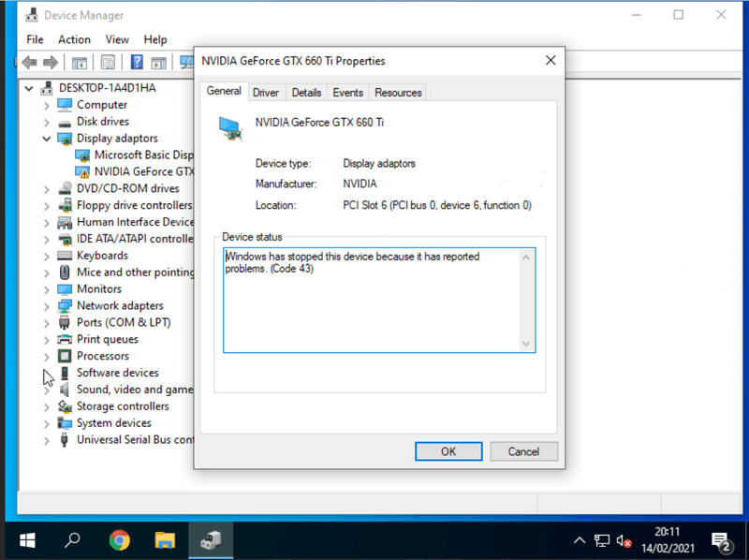Expand the System devices category

(x=46, y=424)
